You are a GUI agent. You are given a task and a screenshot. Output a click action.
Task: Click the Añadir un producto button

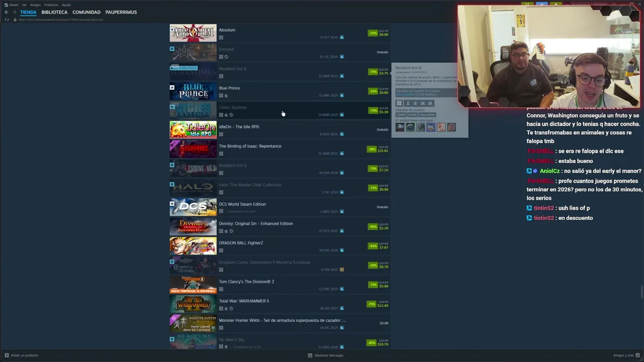(x=22, y=355)
